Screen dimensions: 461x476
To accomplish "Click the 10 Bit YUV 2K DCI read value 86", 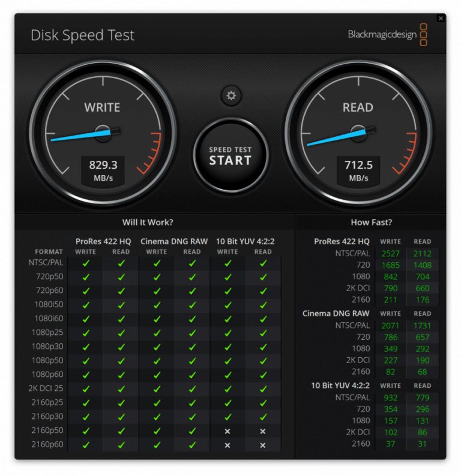I will click(x=423, y=432).
